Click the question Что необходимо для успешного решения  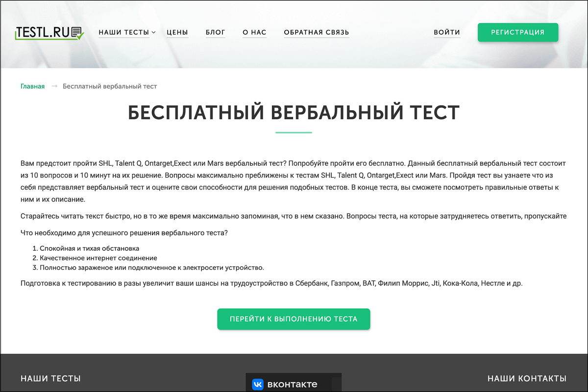tap(124, 233)
